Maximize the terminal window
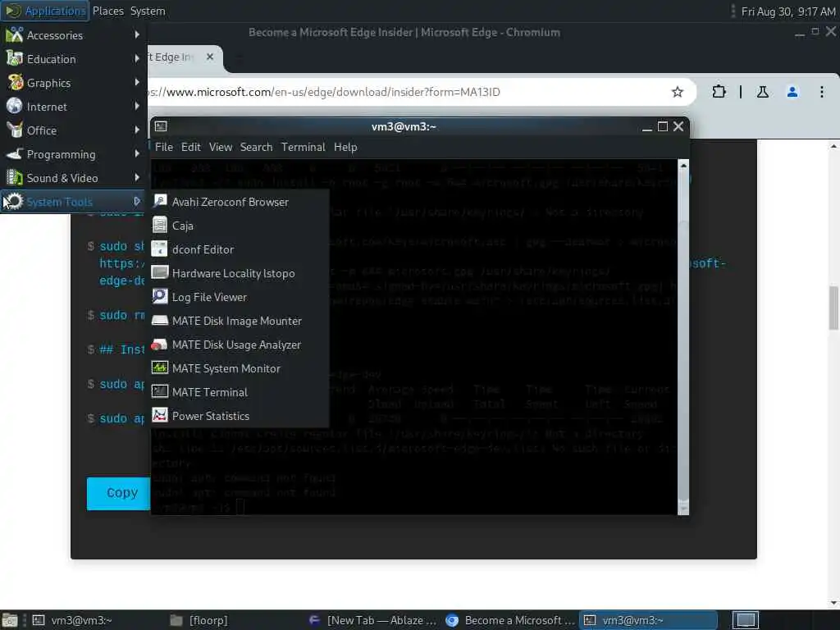 663,126
